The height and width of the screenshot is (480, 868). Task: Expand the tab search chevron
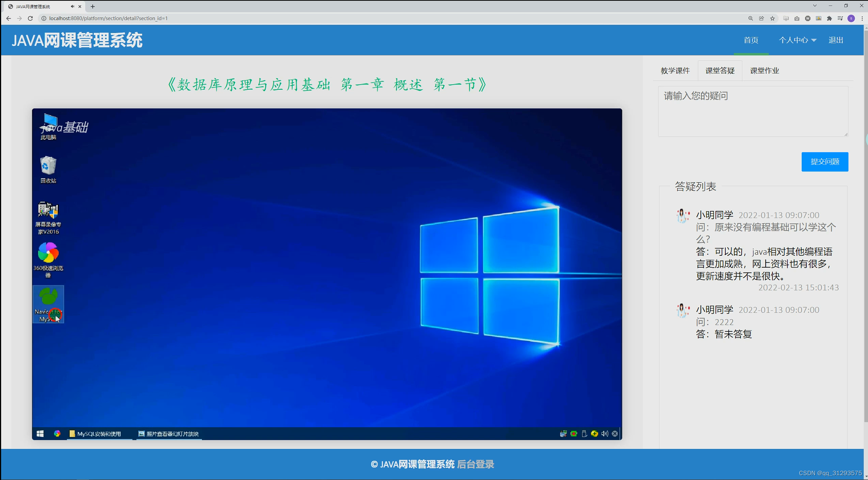tap(815, 6)
